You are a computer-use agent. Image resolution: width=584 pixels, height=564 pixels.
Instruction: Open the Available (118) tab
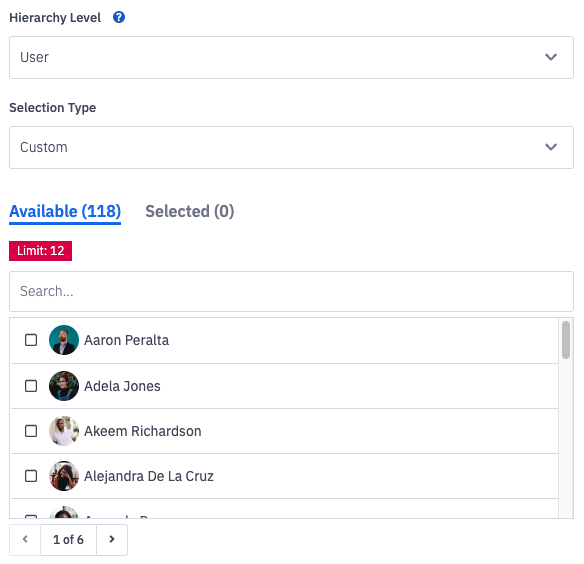point(65,211)
